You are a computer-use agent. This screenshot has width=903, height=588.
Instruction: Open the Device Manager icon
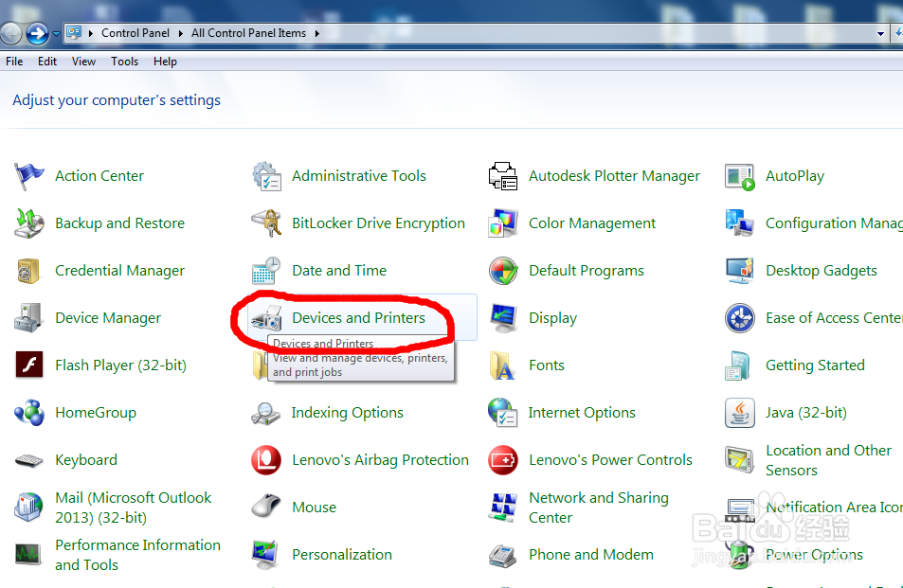(28, 318)
